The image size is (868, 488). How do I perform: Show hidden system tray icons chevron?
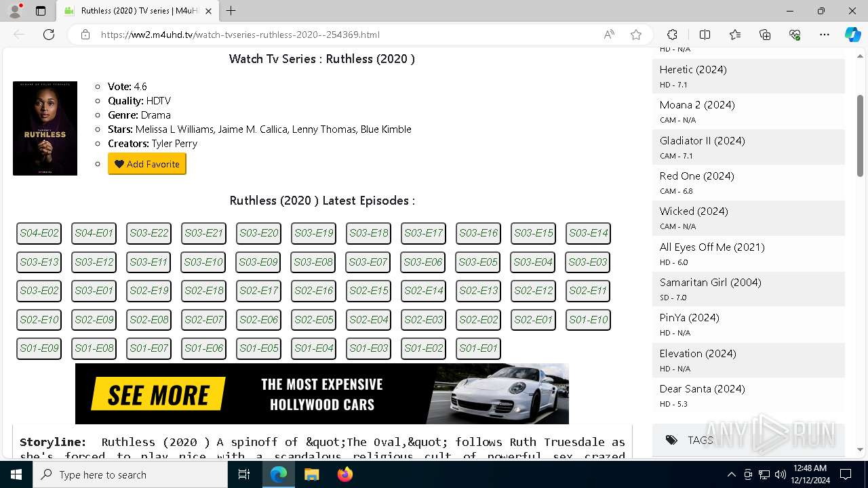pyautogui.click(x=731, y=474)
